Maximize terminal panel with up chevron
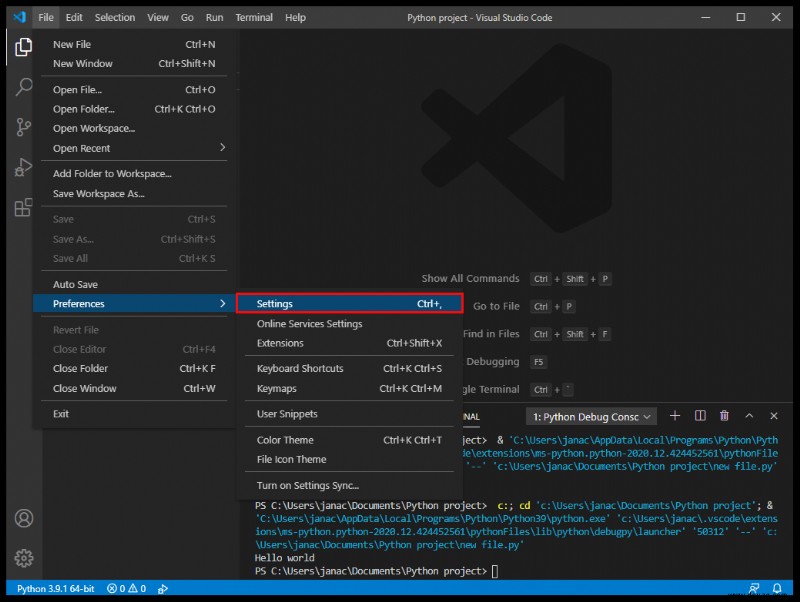Viewport: 800px width, 602px height. pos(749,416)
